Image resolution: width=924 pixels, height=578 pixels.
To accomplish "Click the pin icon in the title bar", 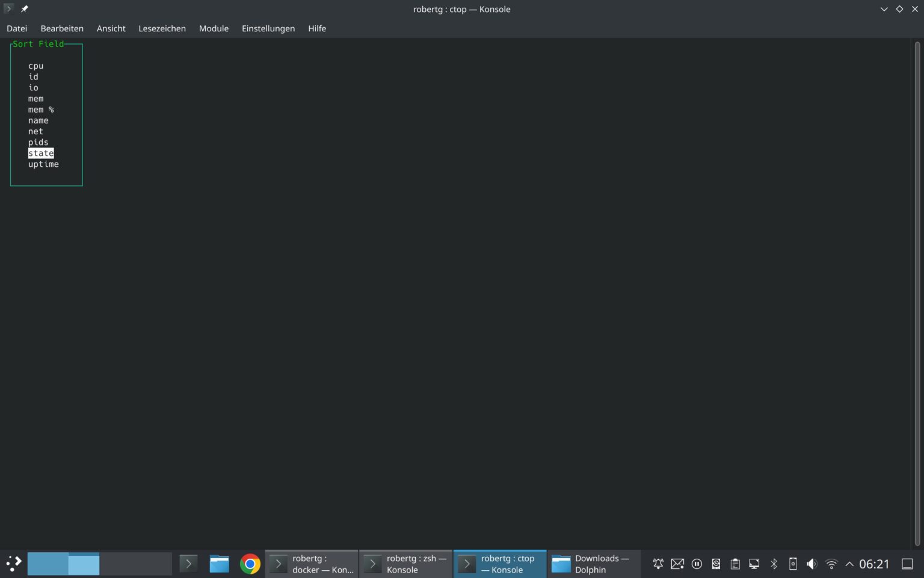I will [25, 9].
